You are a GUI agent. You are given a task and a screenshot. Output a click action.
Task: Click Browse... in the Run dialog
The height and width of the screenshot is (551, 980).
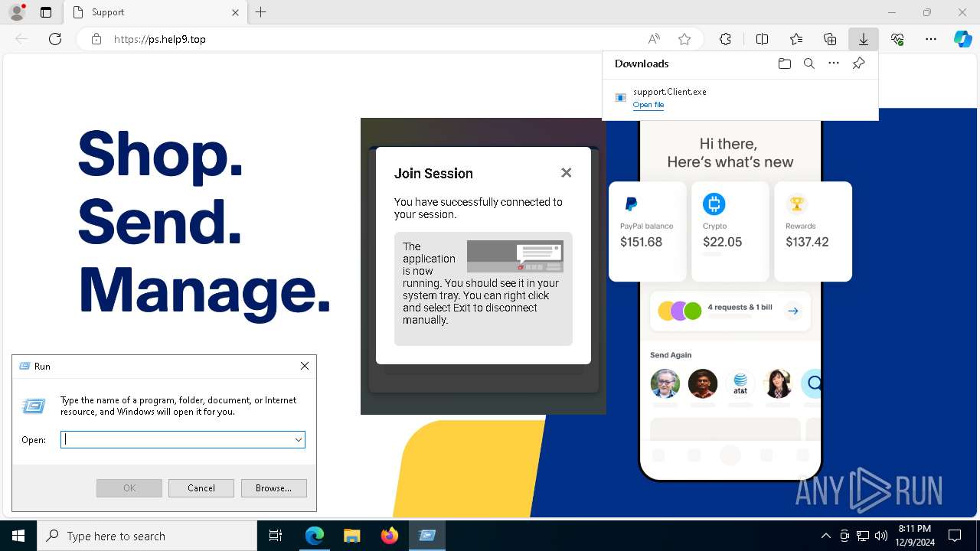click(x=273, y=488)
